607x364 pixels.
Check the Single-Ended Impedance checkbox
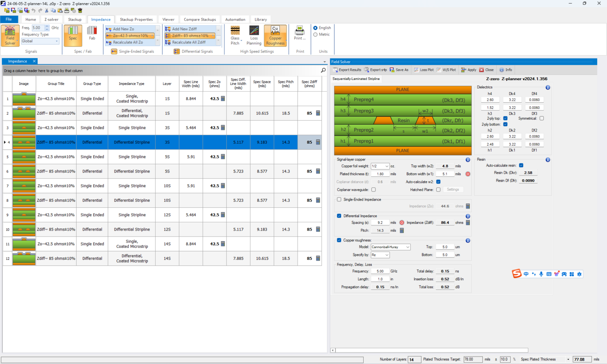[339, 199]
